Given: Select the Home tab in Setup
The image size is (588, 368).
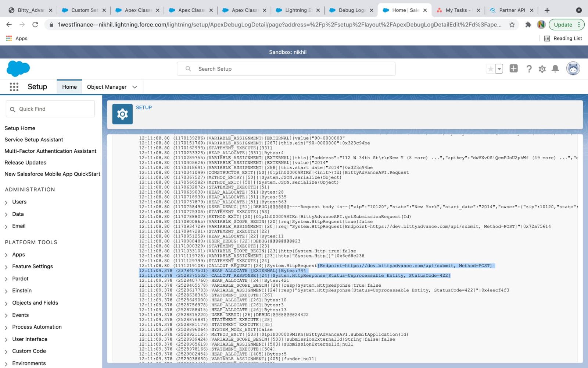Looking at the screenshot, I should point(69,87).
